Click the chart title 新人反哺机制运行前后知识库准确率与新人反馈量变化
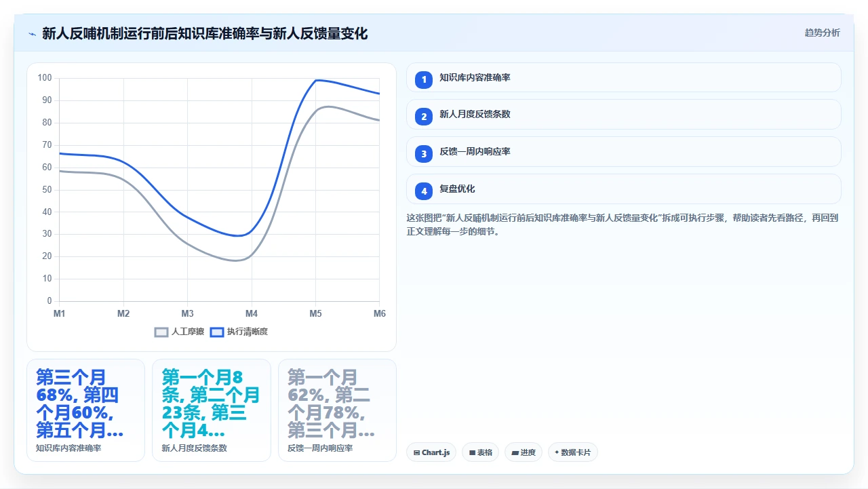The height and width of the screenshot is (489, 868). pos(205,33)
